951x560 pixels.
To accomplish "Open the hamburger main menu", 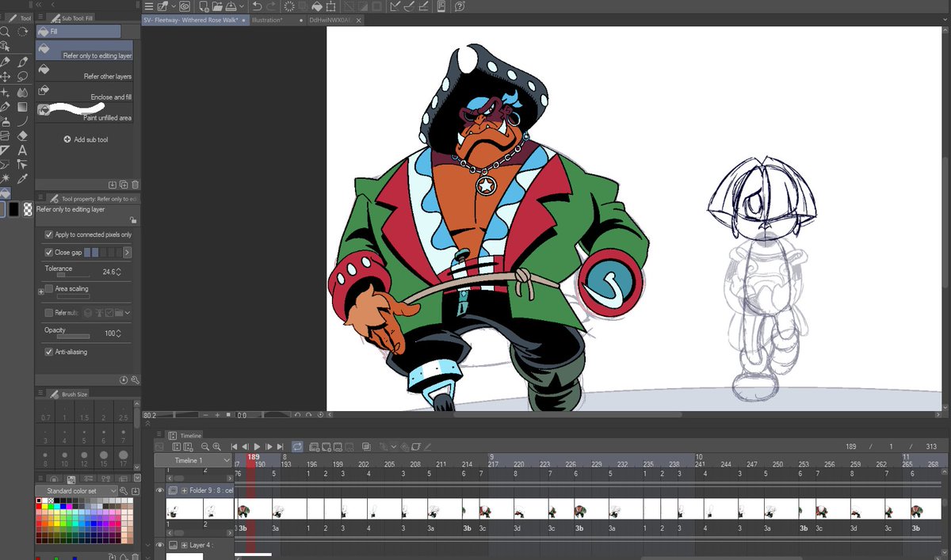I will click(x=149, y=6).
